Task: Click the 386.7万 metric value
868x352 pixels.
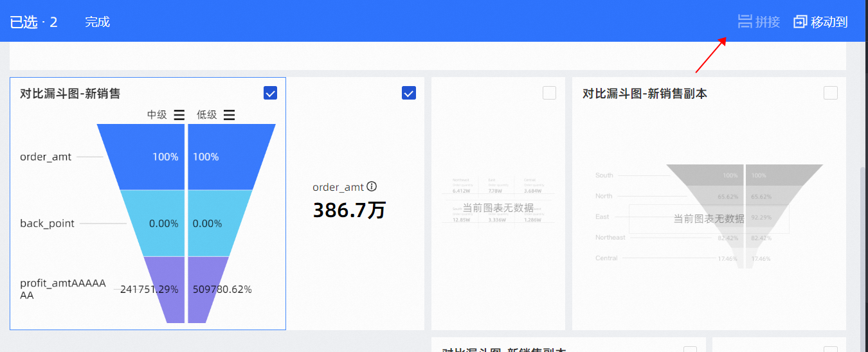Action: coord(349,210)
